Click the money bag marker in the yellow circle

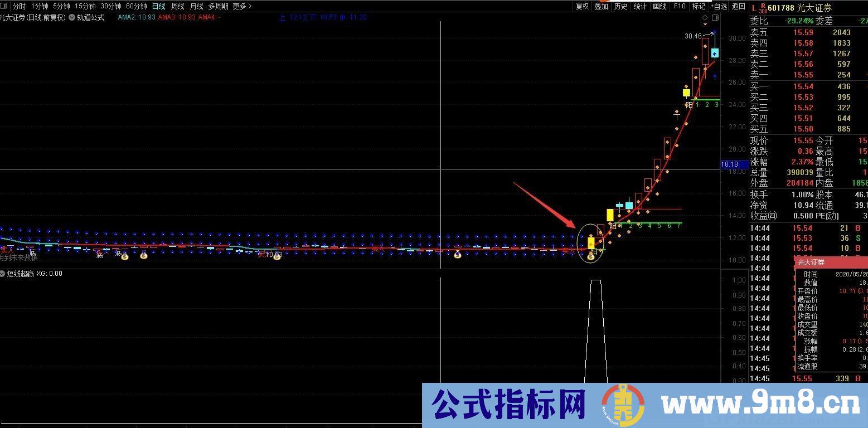(x=590, y=257)
